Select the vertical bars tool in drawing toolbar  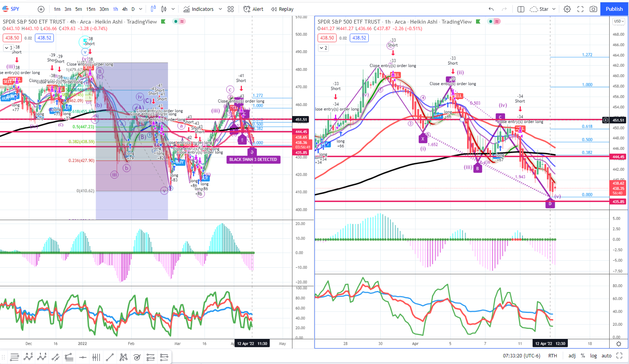coord(96,357)
